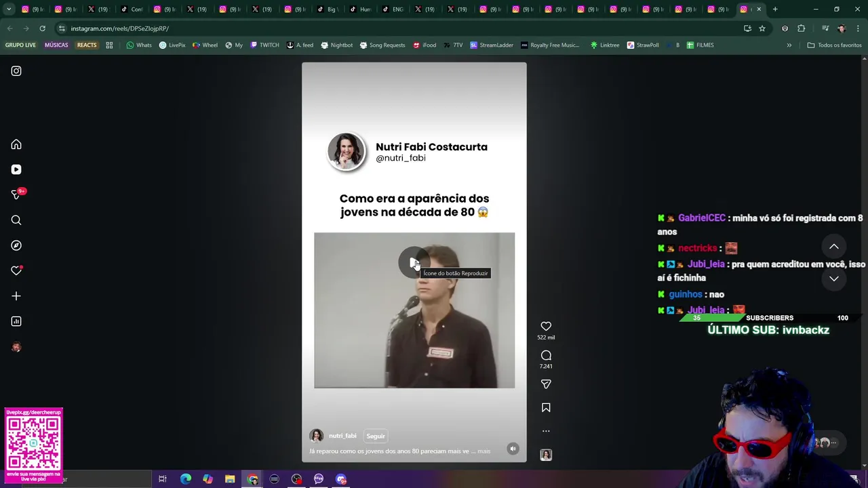Switch to the 'Conf' TikTok tab
Image resolution: width=868 pixels, height=488 pixels.
pyautogui.click(x=132, y=9)
